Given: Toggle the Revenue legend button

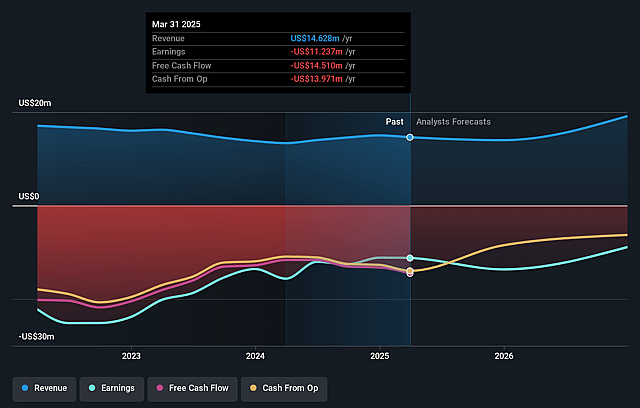Looking at the screenshot, I should (x=44, y=388).
